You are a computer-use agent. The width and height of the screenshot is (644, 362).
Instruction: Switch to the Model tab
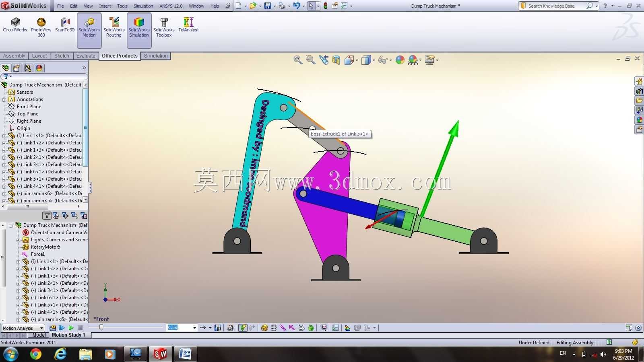(x=39, y=335)
